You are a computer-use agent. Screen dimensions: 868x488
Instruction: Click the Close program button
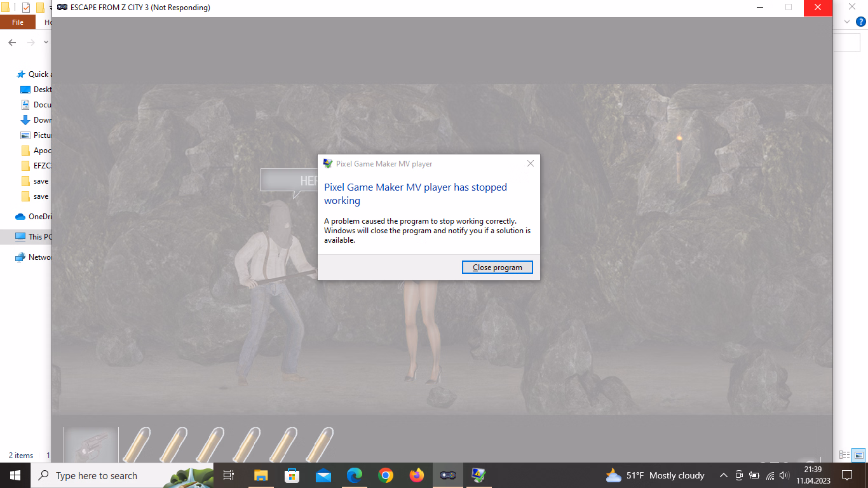[497, 268]
